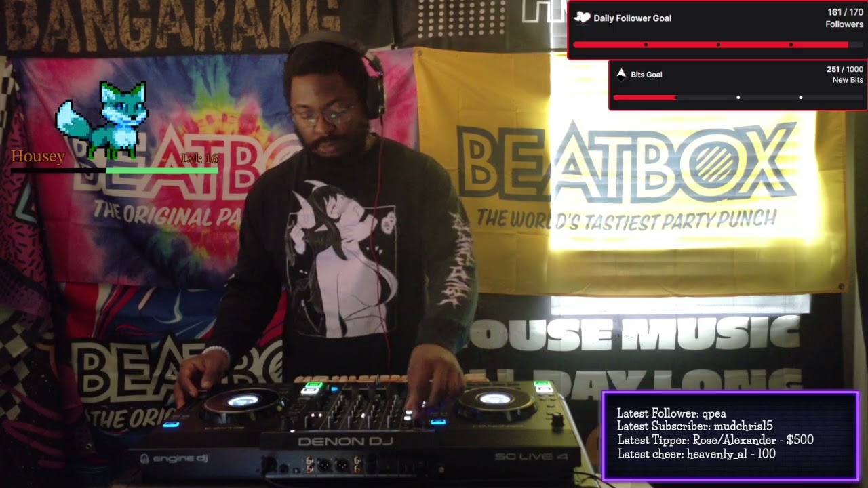This screenshot has width=868, height=488.
Task: Click the "Housey" name label
Action: 38,157
